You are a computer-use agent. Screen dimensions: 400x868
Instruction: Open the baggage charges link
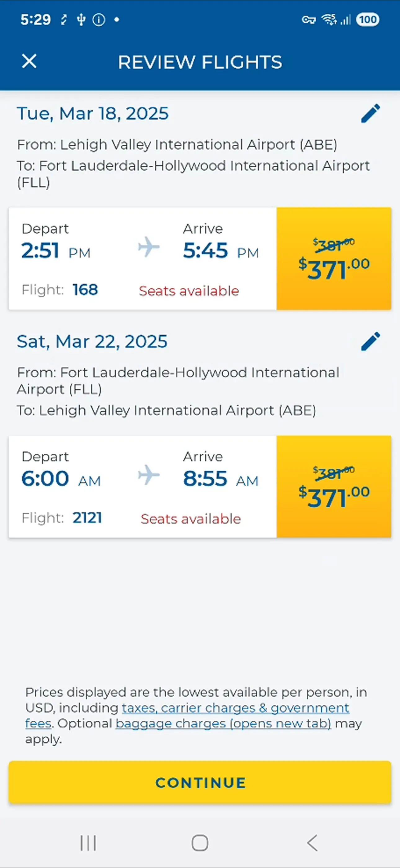point(223,723)
